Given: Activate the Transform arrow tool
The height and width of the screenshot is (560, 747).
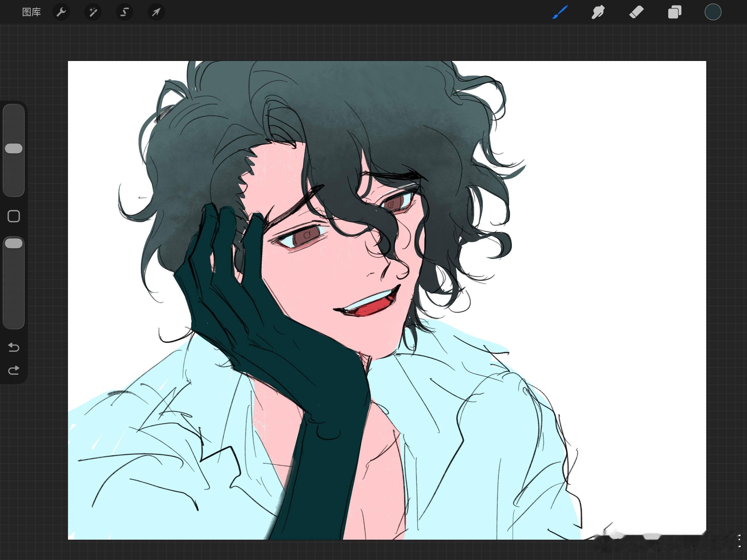Looking at the screenshot, I should click(156, 12).
